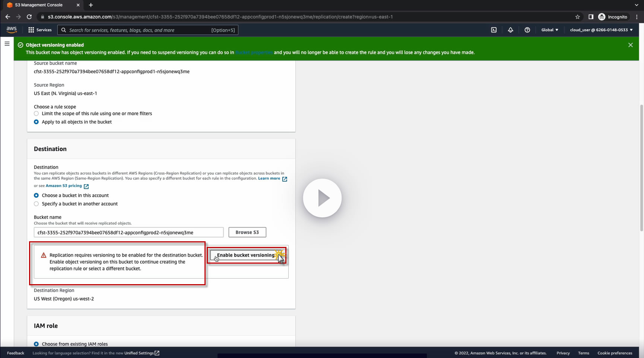Play the video overlay button

(322, 198)
